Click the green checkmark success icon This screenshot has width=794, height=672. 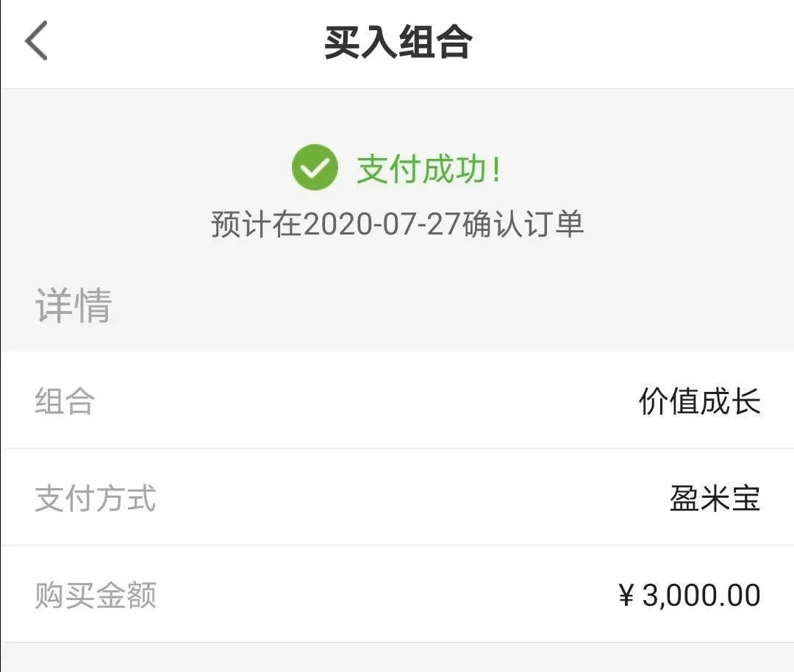point(315,168)
